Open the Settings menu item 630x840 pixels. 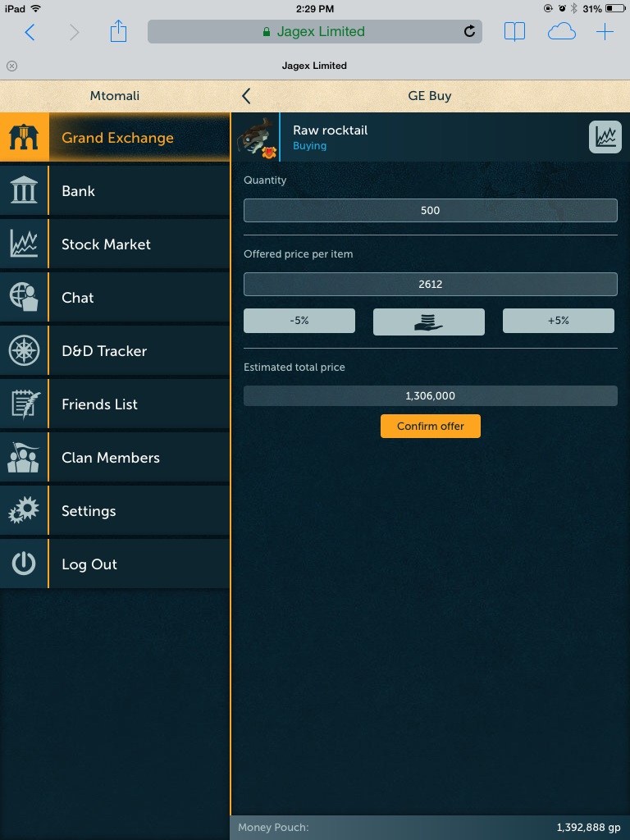point(115,511)
